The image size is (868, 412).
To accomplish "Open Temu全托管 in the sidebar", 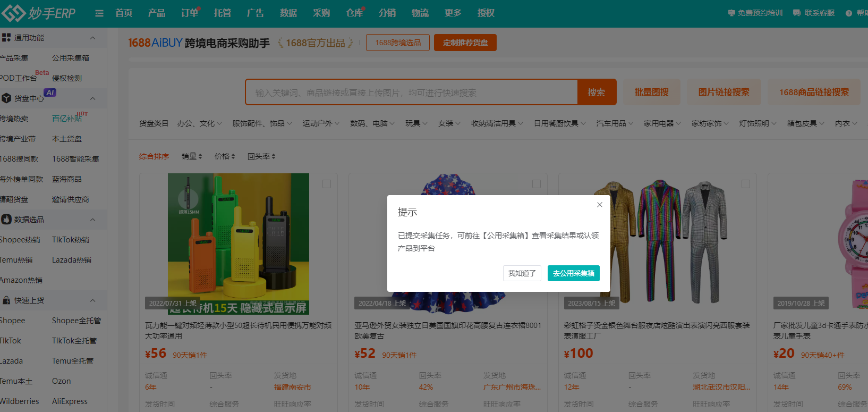I will pyautogui.click(x=73, y=361).
